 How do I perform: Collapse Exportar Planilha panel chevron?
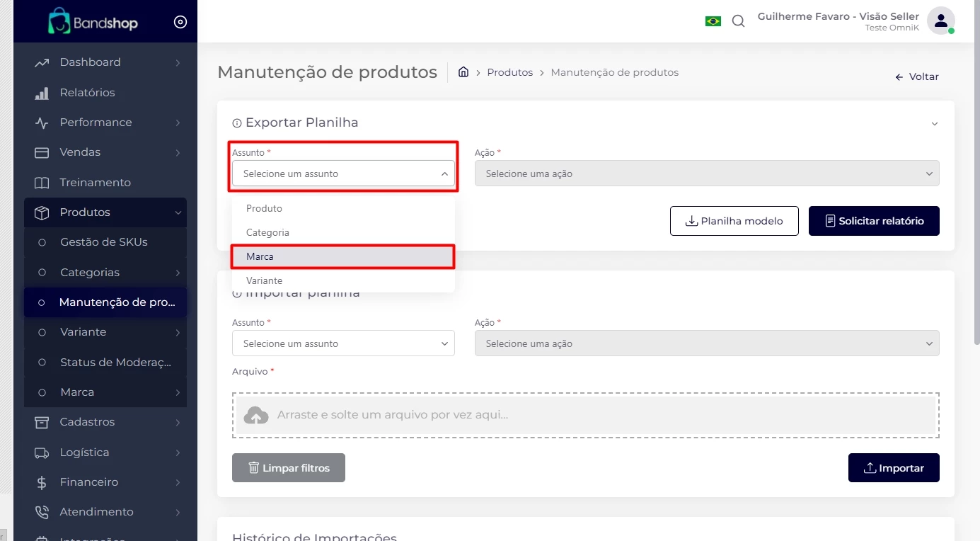(934, 124)
